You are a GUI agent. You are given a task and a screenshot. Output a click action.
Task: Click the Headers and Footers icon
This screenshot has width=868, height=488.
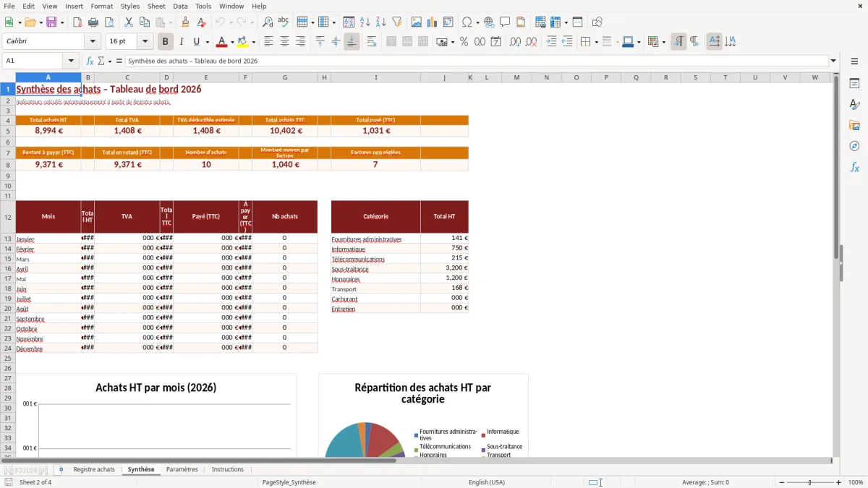(521, 22)
